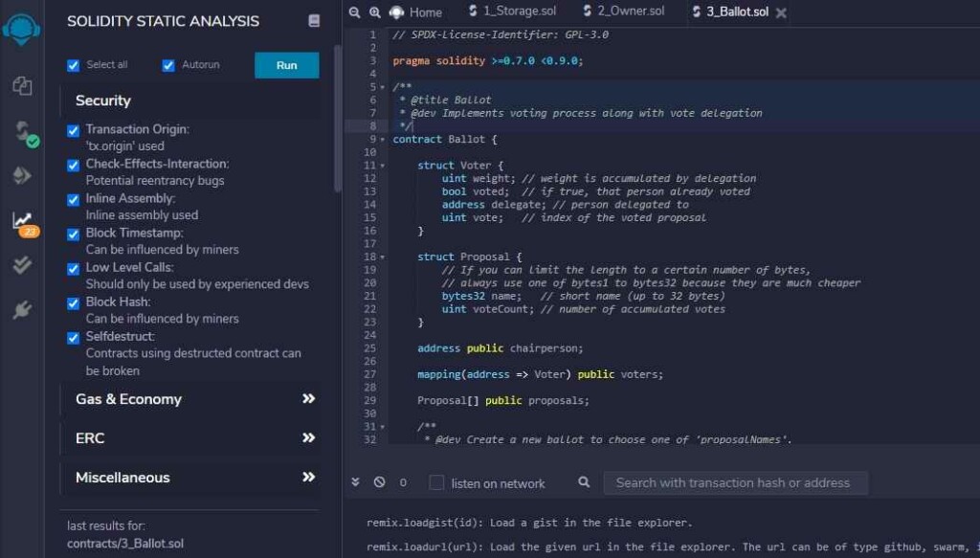This screenshot has width=980, height=558.
Task: Zoom out the editor font
Action: pos(354,12)
